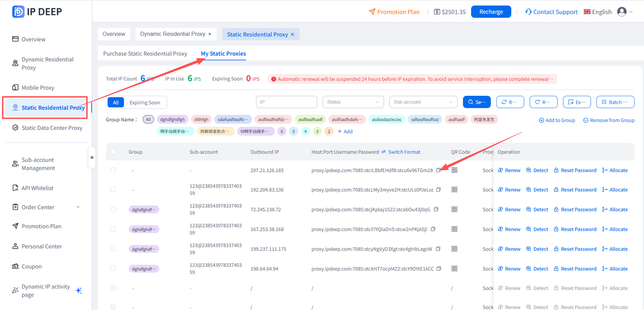Image resolution: width=644 pixels, height=310 pixels.
Task: Allocate the 198.64.64.94 proxy
Action: [615, 269]
